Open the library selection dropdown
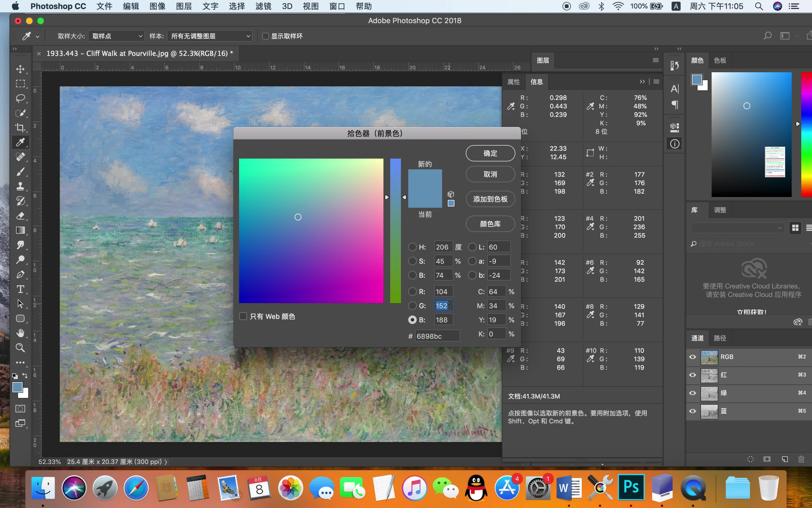The width and height of the screenshot is (812, 508). [738, 228]
